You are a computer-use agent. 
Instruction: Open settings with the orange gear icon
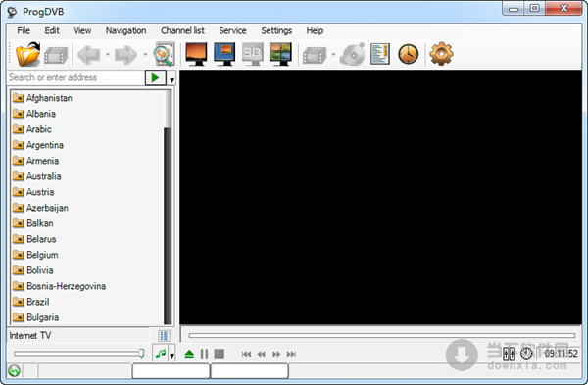point(441,54)
